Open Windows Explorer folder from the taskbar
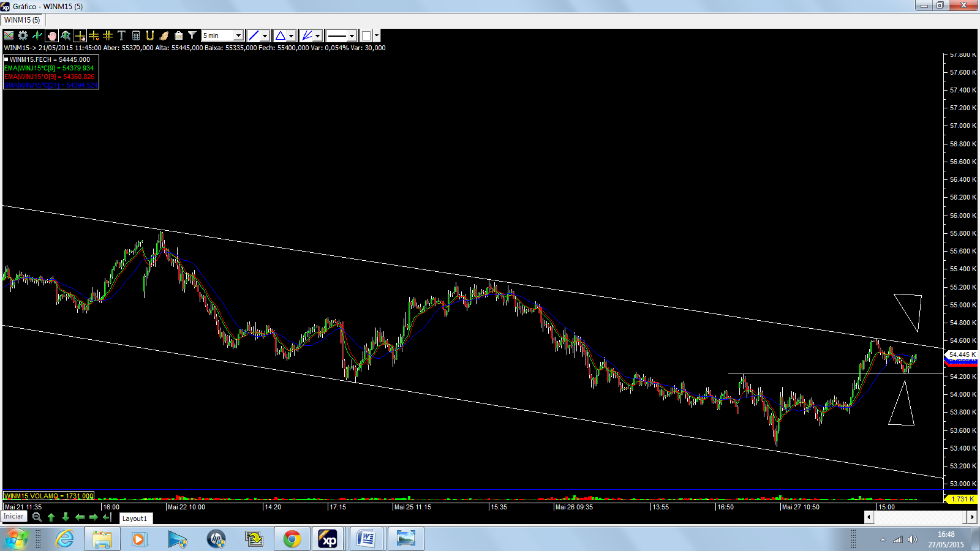Image resolution: width=980 pixels, height=551 pixels. (102, 539)
